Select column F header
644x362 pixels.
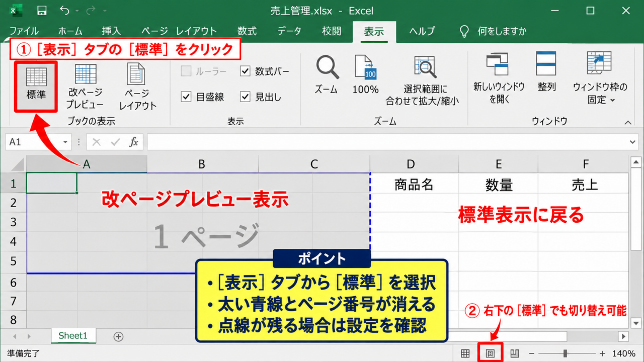(584, 164)
